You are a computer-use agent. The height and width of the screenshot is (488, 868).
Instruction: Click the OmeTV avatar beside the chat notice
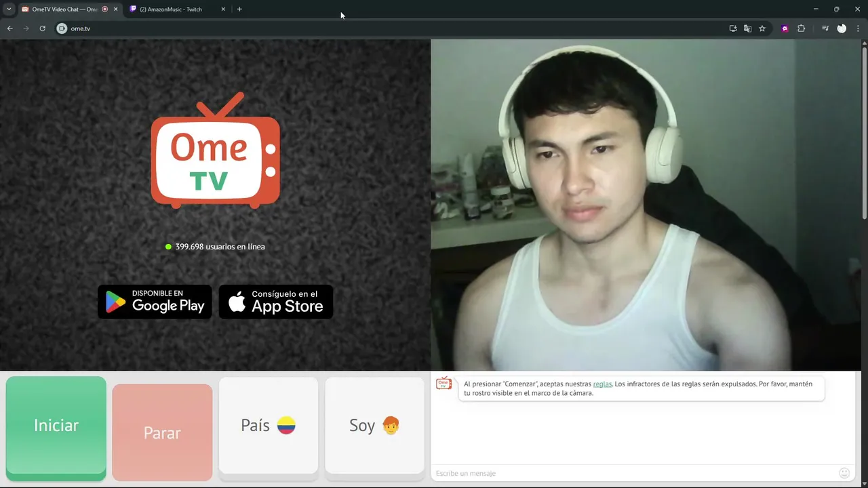[443, 384]
